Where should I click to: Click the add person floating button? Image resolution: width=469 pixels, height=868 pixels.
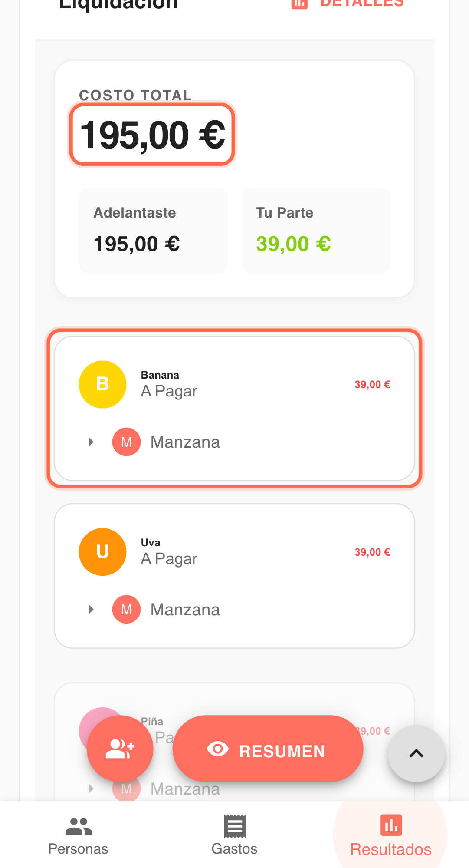tap(120, 749)
